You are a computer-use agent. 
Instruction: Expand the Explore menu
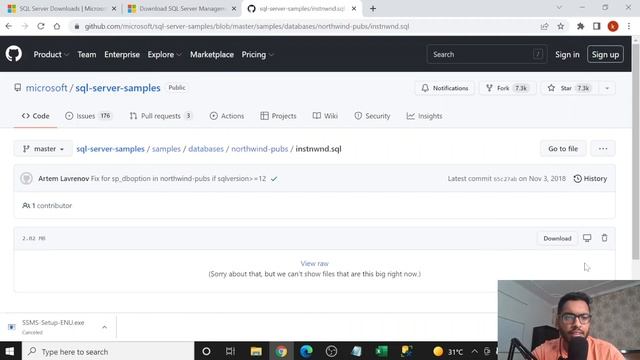(164, 54)
